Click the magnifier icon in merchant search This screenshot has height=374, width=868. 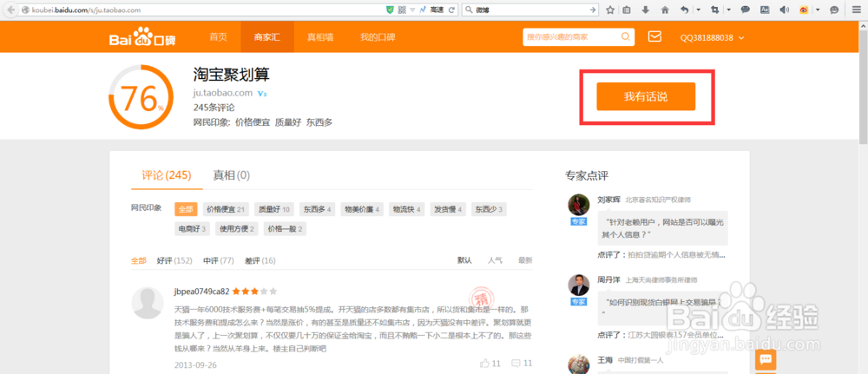pyautogui.click(x=626, y=37)
